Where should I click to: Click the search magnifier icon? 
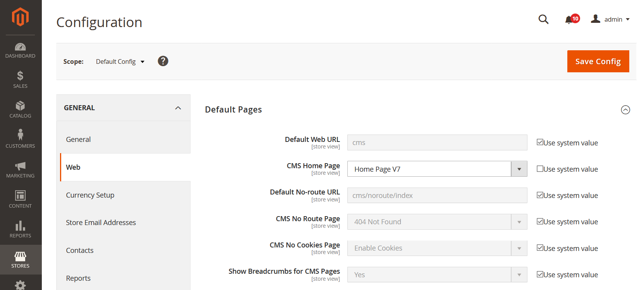(543, 19)
